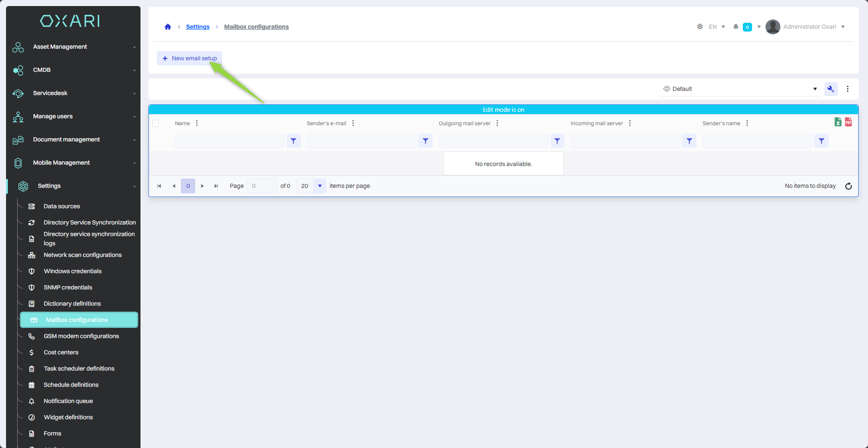This screenshot has height=448, width=868.
Task: Click the notification bell icon
Action: 735,27
